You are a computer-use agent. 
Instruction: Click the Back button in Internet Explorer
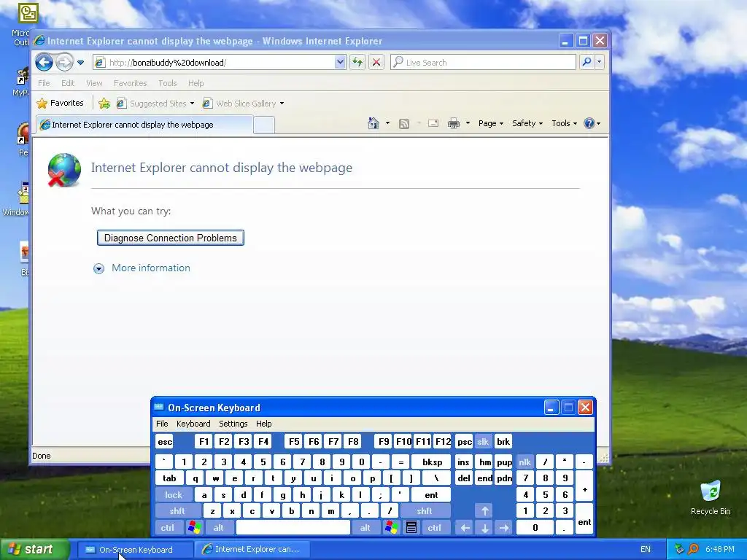pos(44,62)
